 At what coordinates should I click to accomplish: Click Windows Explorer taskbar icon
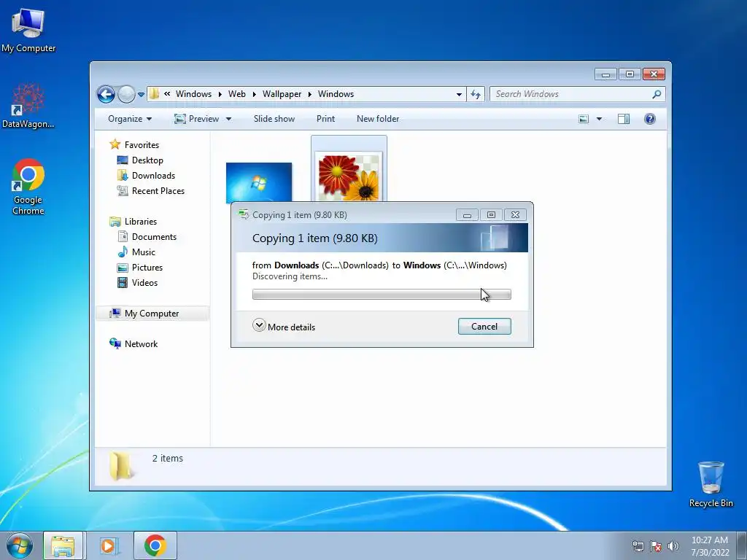pyautogui.click(x=63, y=545)
